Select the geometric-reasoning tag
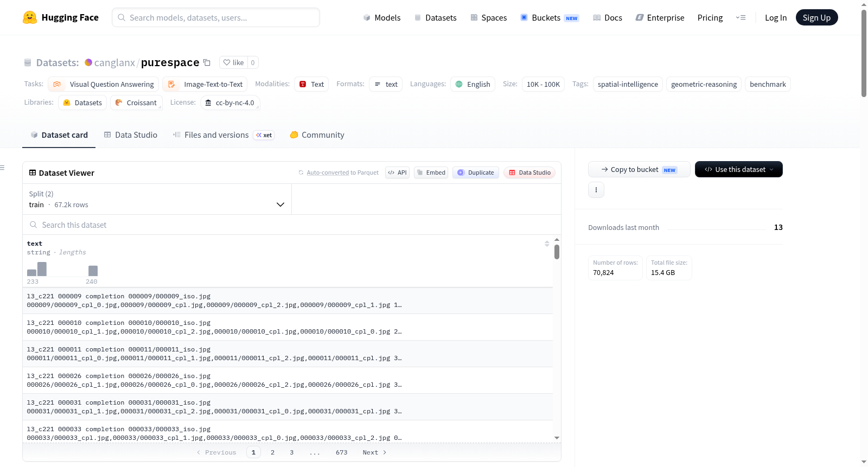 pos(704,84)
